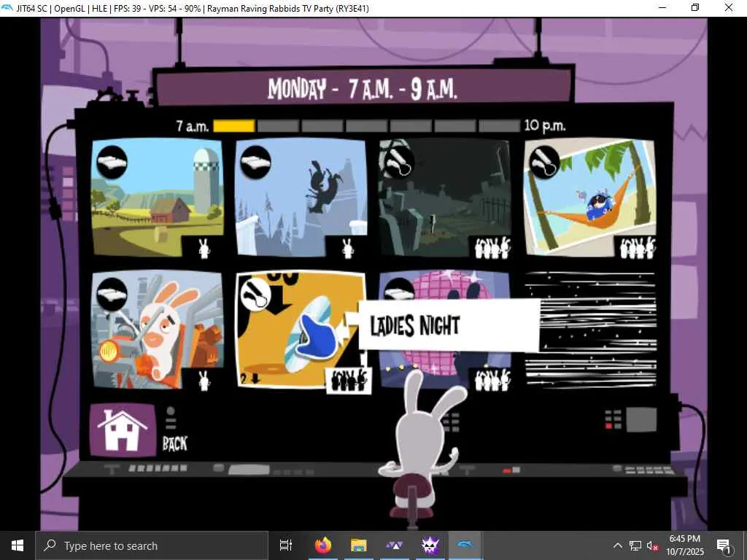Click single-player rabbid icon on tractor thumbnail
Image resolution: width=747 pixels, height=560 pixels.
pyautogui.click(x=204, y=381)
